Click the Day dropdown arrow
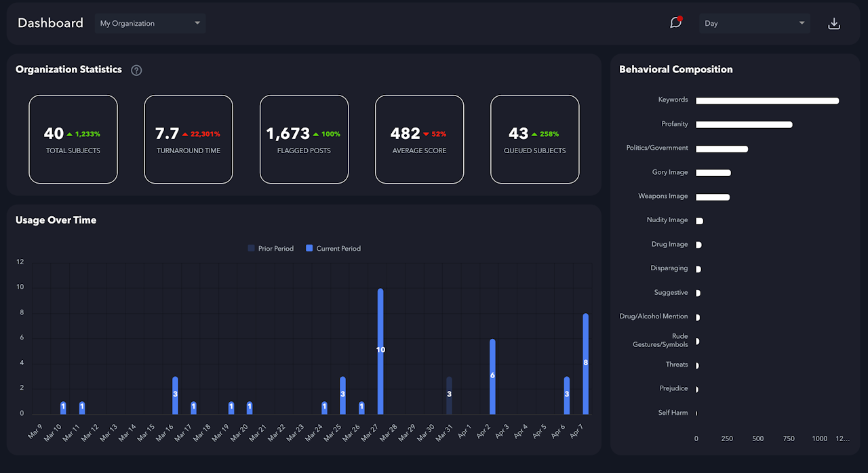868x473 pixels. tap(802, 23)
